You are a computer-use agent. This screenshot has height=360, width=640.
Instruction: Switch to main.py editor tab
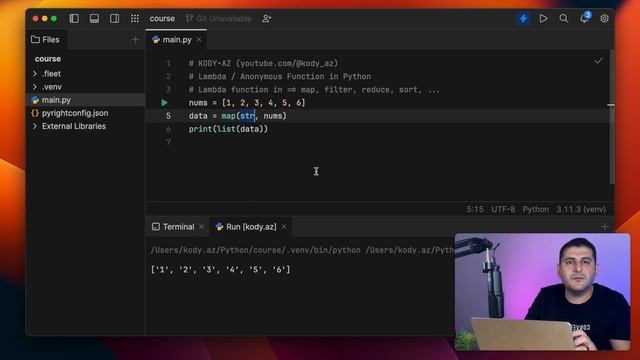coord(176,40)
